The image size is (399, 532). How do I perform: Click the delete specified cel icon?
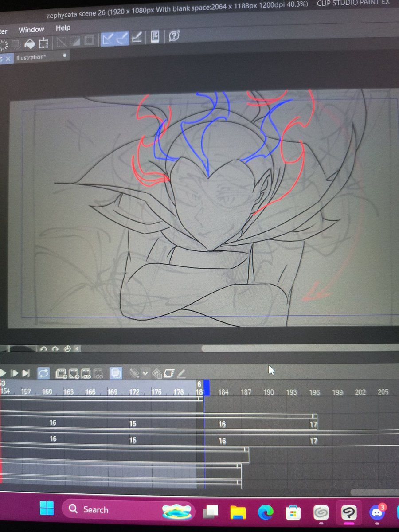pos(98,374)
